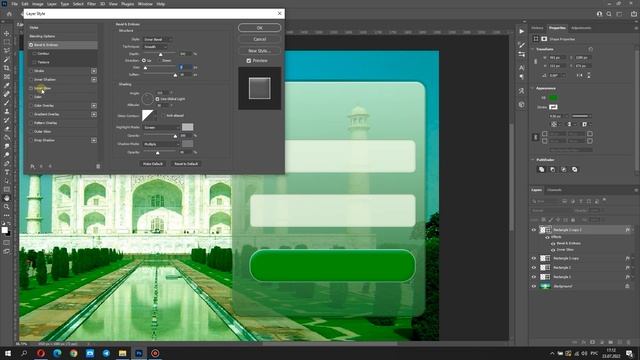Click the search icon at top right

[x=609, y=14]
